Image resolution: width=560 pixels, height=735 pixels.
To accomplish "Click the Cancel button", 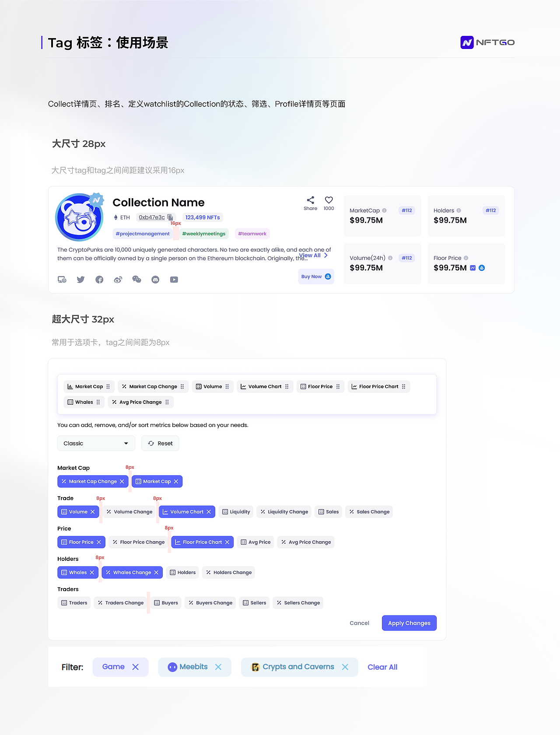I will click(x=359, y=623).
